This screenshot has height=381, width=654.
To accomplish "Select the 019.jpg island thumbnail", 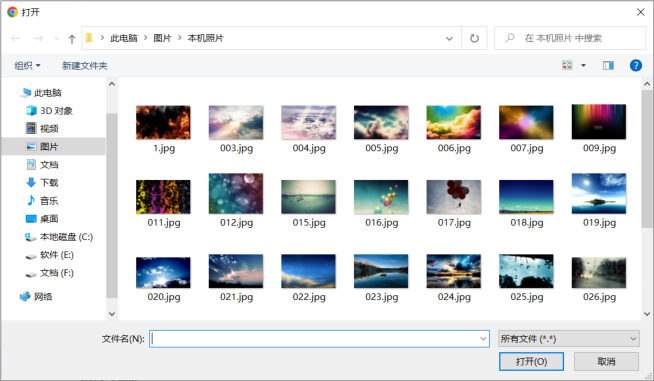I will click(599, 193).
